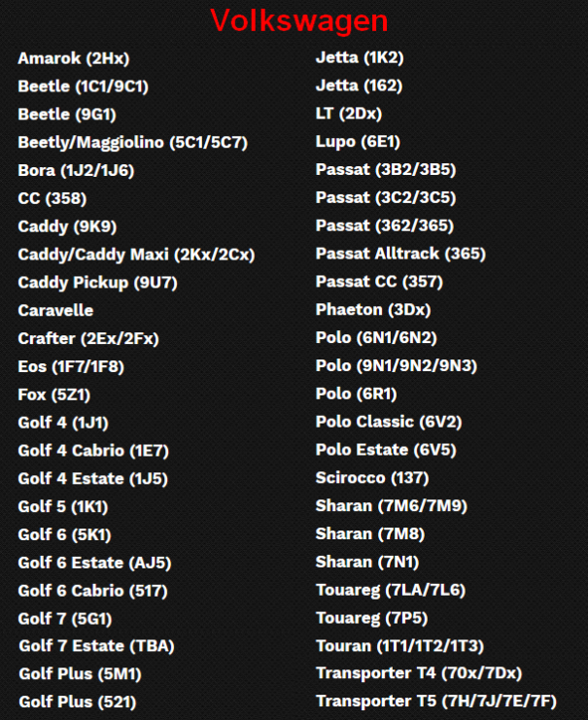Click the Volkswagen heading
The width and height of the screenshot is (588, 720).
(298, 20)
